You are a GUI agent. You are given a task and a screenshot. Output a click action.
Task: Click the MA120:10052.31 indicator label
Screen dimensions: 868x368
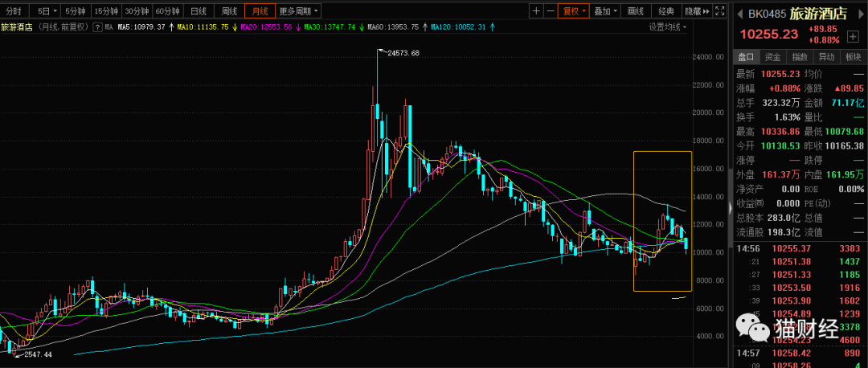(459, 27)
